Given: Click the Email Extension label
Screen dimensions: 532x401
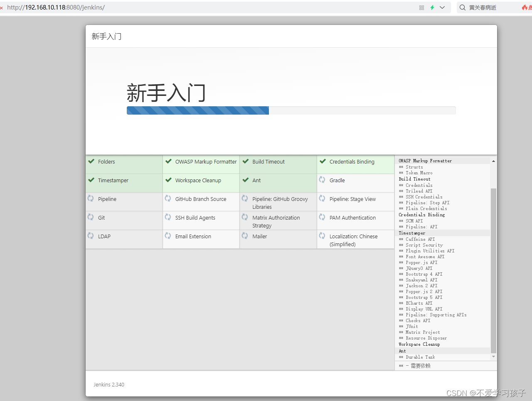Looking at the screenshot, I should [x=193, y=237].
